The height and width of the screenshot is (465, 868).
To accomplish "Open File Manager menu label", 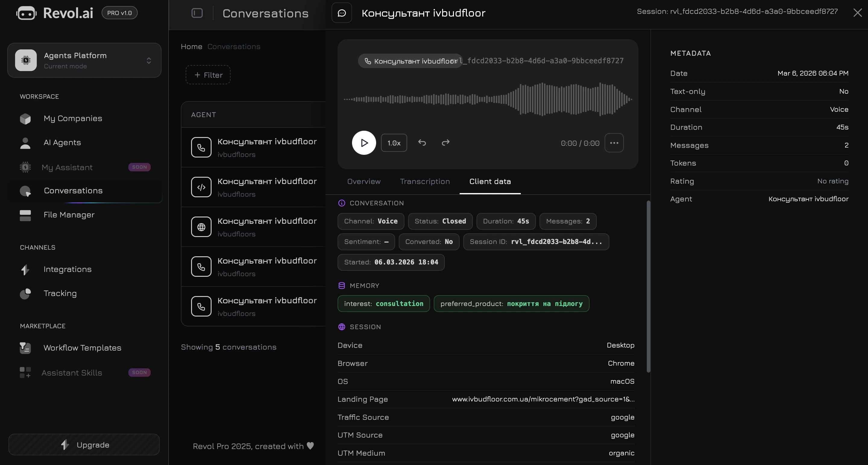I will (x=69, y=215).
